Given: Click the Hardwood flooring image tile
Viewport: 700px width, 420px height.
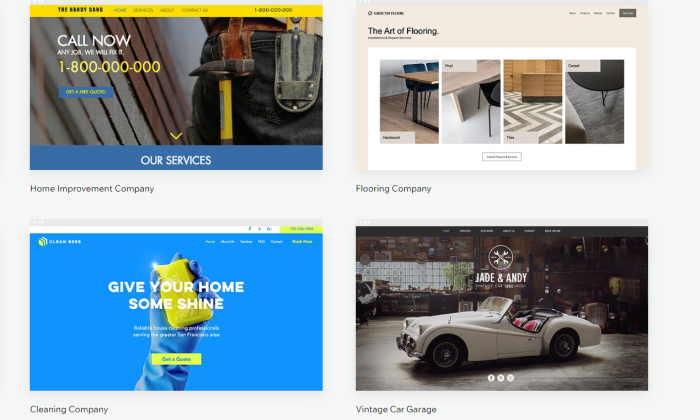Looking at the screenshot, I should [x=409, y=102].
